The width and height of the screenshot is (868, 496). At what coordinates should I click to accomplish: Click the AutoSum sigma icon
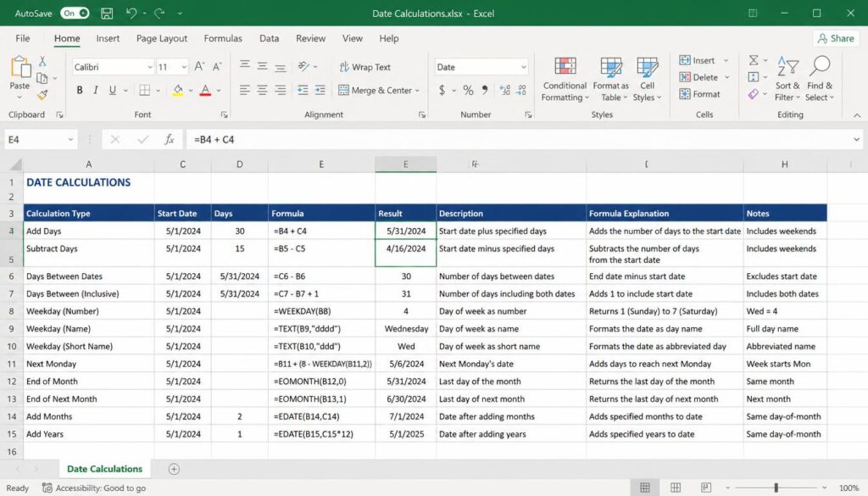click(x=754, y=60)
